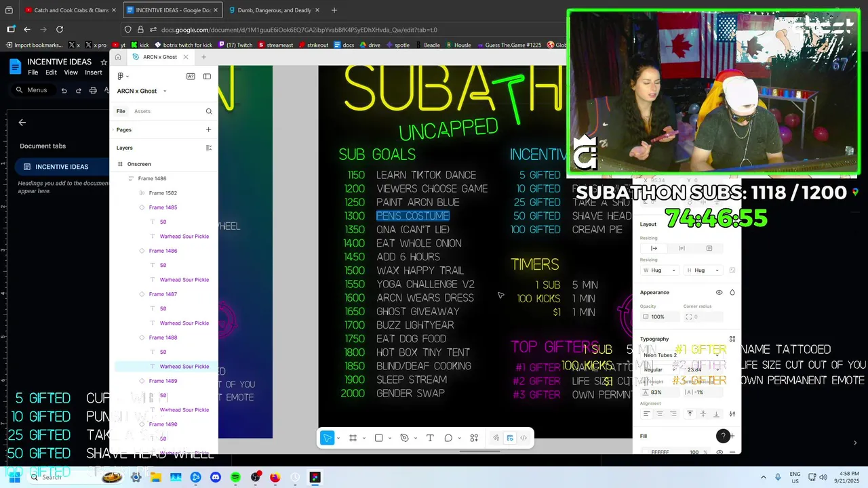Image resolution: width=868 pixels, height=488 pixels.
Task: Align text center in Alignment section
Action: (660, 413)
